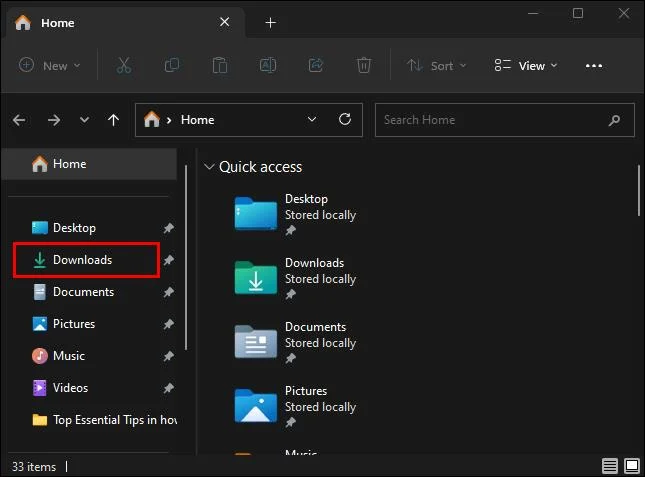The height and width of the screenshot is (477, 645).
Task: Unpin Documents using its sidebar pin icon
Action: tap(169, 292)
